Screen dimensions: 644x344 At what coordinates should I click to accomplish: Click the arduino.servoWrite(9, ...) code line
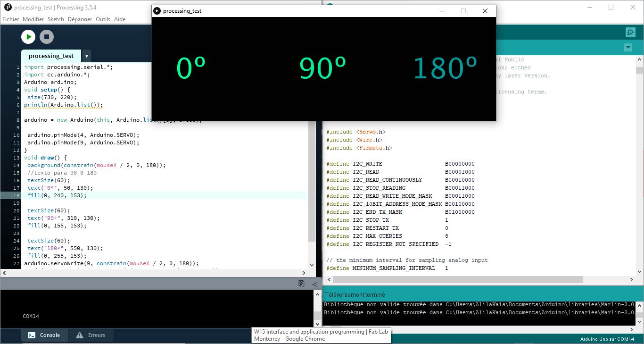click(112, 263)
